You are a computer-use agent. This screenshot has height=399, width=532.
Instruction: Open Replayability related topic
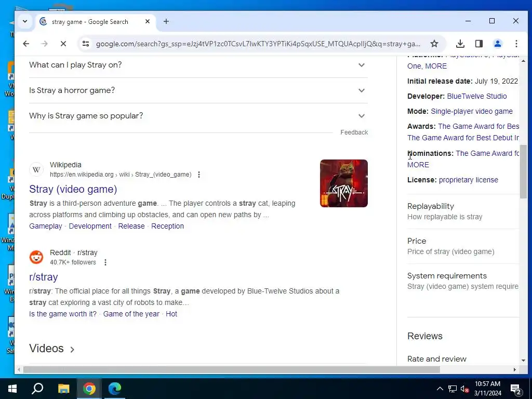(463, 211)
